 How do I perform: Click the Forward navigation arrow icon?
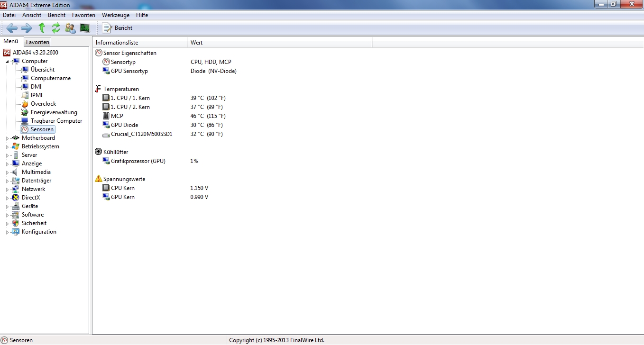click(x=27, y=28)
